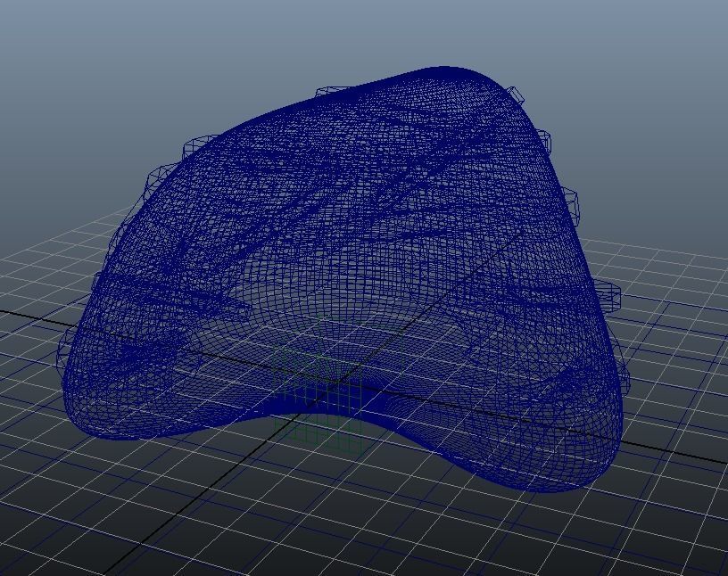Select the blue wireframe dome mesh
Image resolution: width=728 pixels, height=576 pixels.
click(343, 278)
